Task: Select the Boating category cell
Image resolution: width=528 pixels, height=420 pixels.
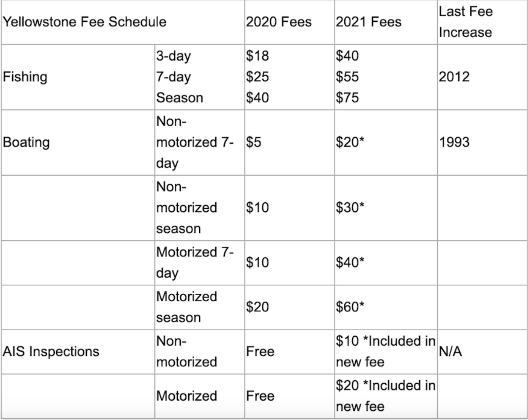Action: (26, 142)
